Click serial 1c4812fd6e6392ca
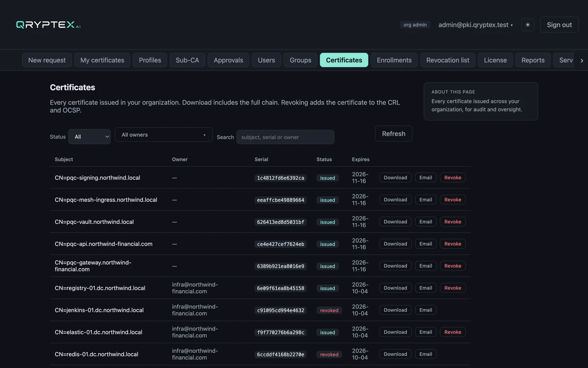Image resolution: width=588 pixels, height=368 pixels. 281,178
